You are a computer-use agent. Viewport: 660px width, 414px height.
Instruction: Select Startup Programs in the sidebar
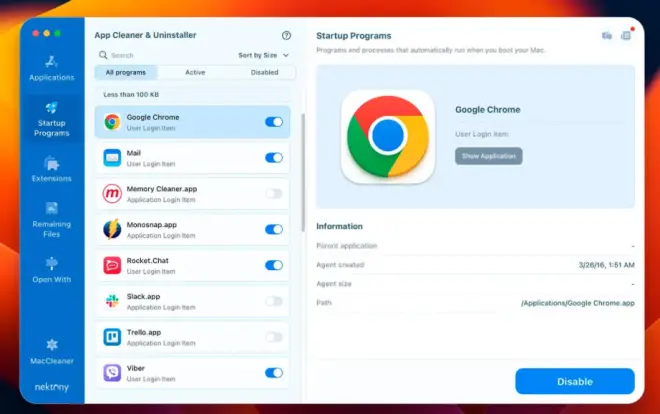51,118
